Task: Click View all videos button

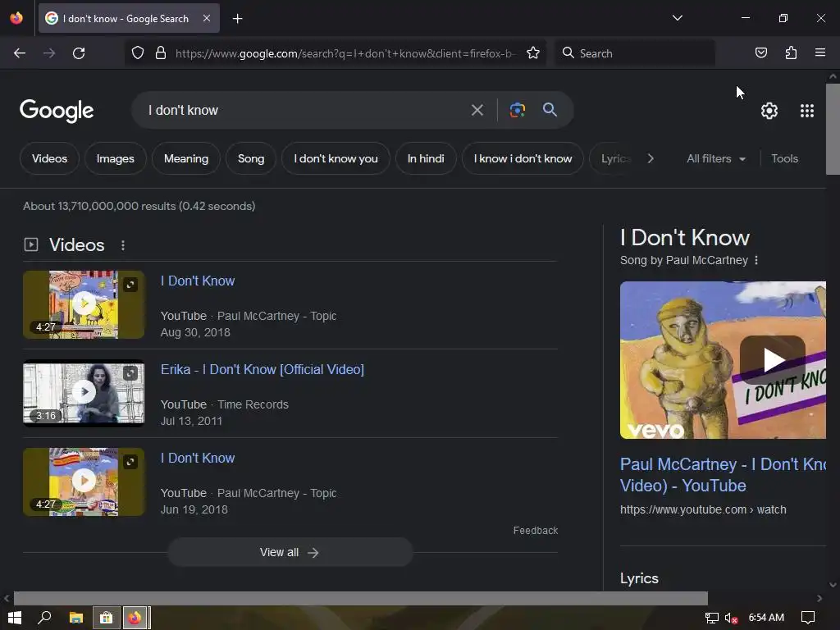Action: coord(290,552)
